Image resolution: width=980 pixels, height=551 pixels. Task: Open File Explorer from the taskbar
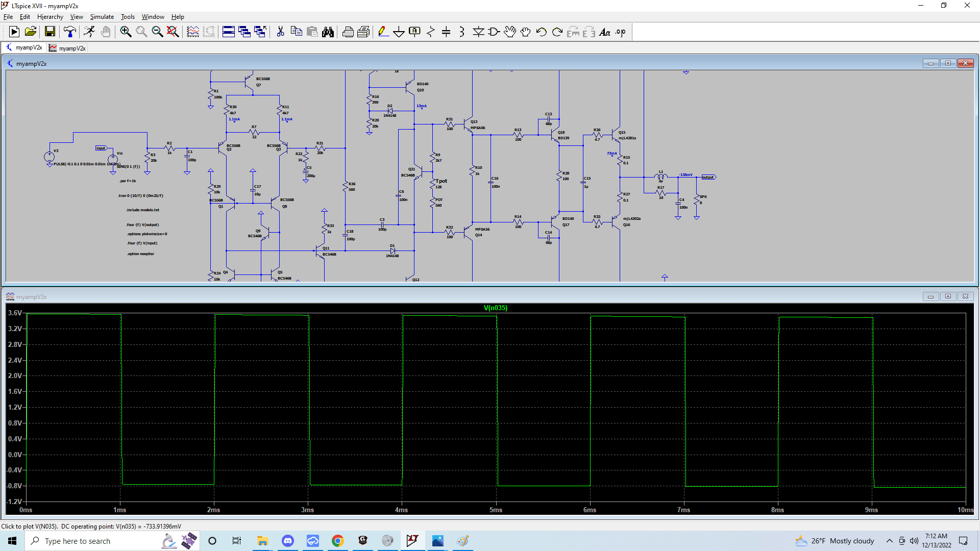pyautogui.click(x=263, y=541)
